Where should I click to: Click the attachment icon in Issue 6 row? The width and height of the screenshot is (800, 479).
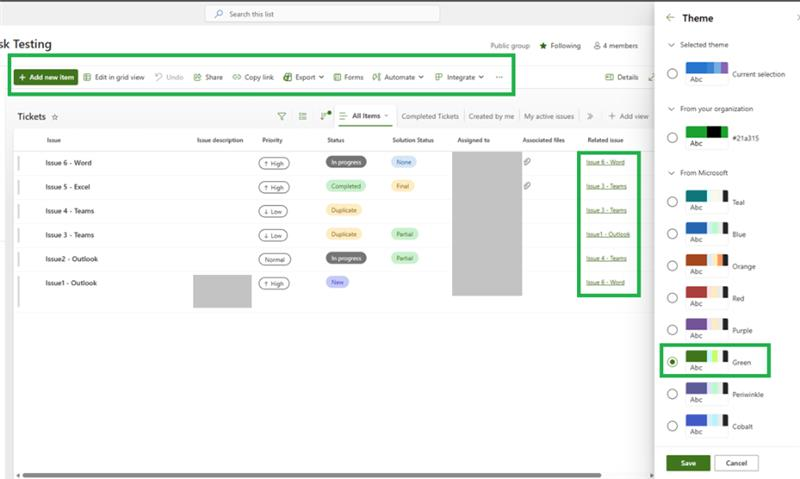click(527, 162)
